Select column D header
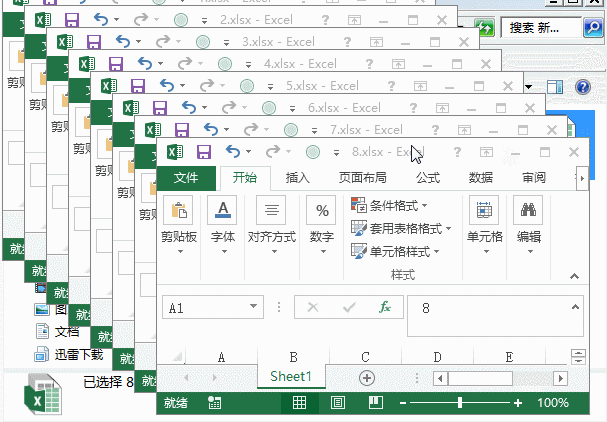 tap(437, 357)
